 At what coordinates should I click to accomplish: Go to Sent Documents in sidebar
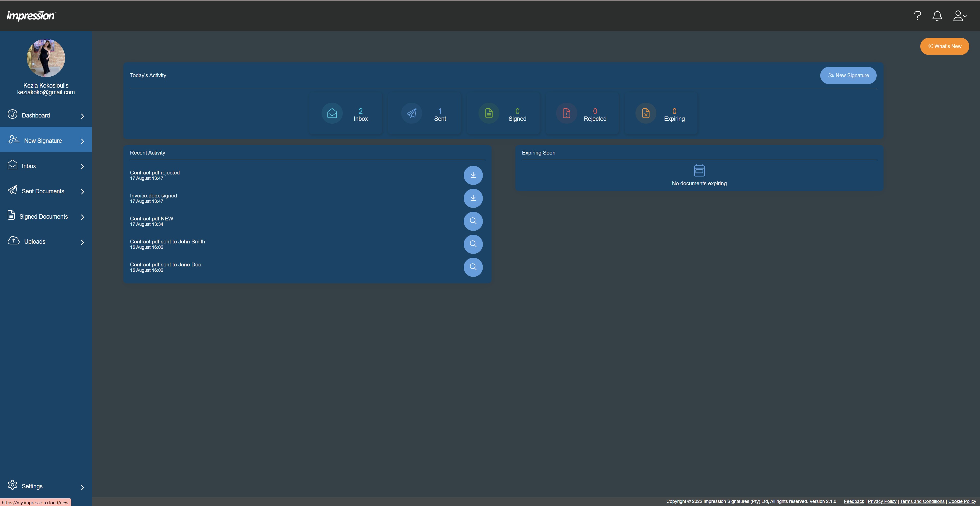(43, 191)
